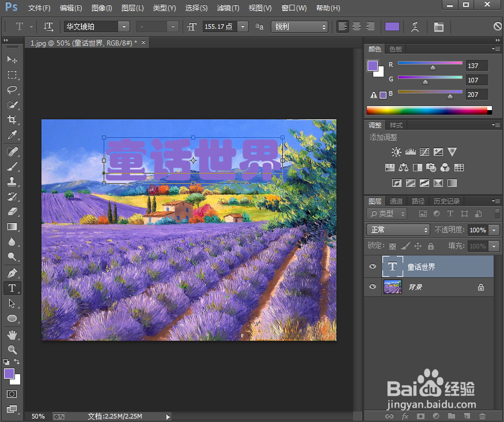Switch to the 样式 tab
This screenshot has height=422, width=504.
point(396,125)
